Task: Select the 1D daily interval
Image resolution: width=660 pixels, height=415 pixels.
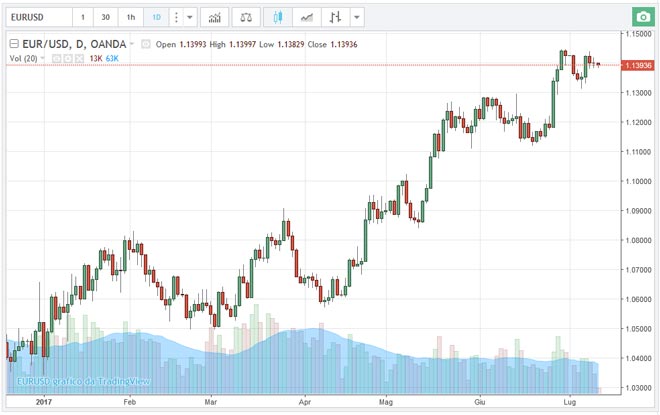Action: pyautogui.click(x=156, y=18)
